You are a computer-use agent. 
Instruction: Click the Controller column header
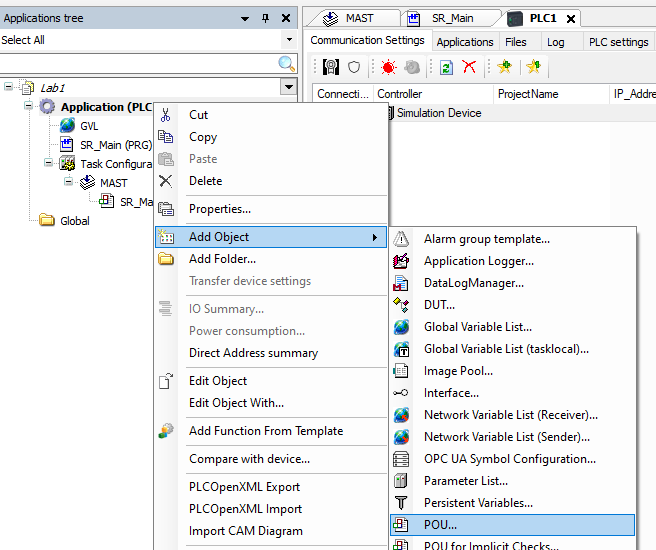click(x=399, y=94)
